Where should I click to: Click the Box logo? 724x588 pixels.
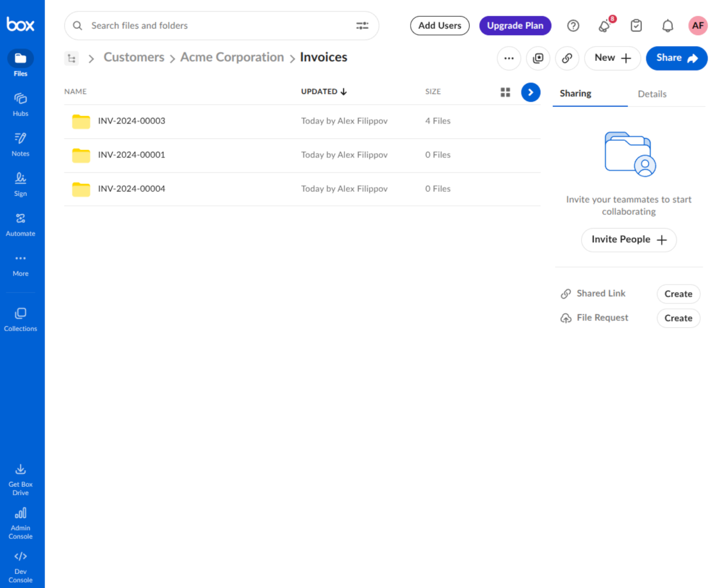(21, 24)
